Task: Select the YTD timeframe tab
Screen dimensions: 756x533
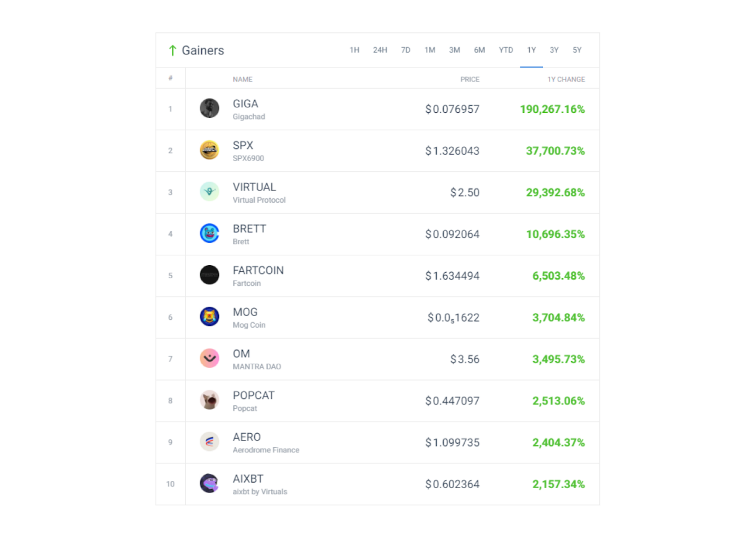Action: [506, 50]
